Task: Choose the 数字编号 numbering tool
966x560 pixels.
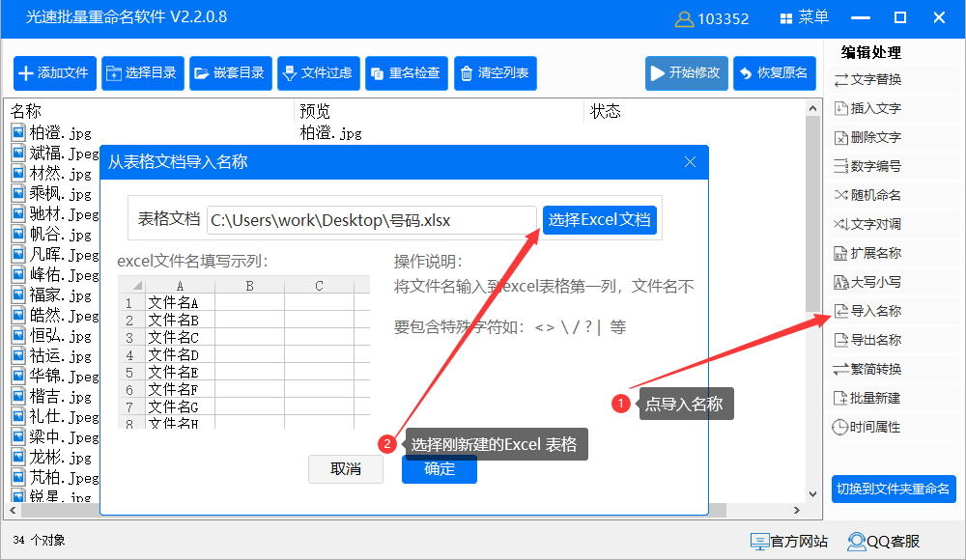Action: coord(868,166)
